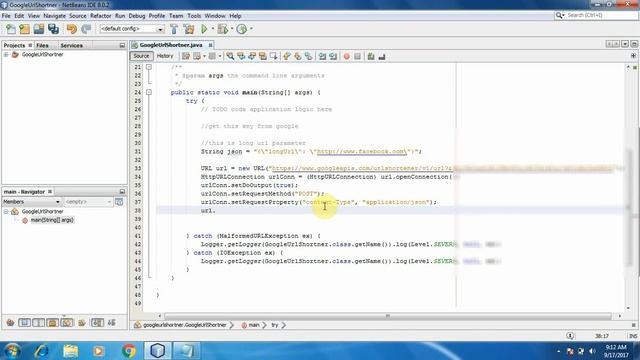640x360 pixels.
Task: Switch editor to History view
Action: (165, 56)
